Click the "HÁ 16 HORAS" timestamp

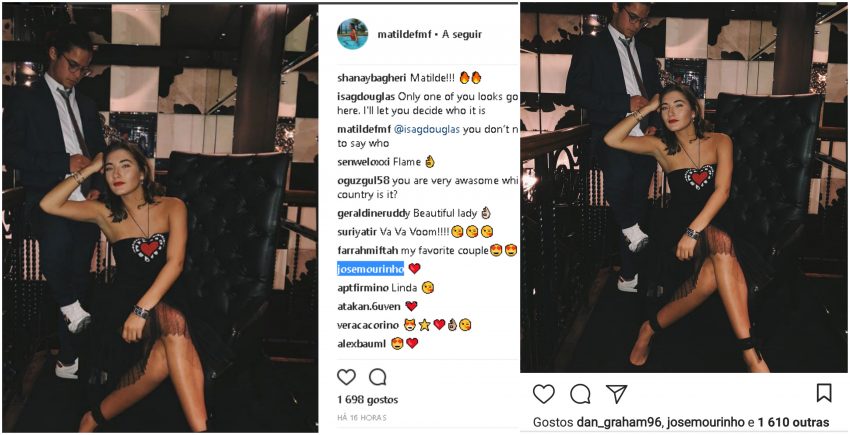(362, 416)
